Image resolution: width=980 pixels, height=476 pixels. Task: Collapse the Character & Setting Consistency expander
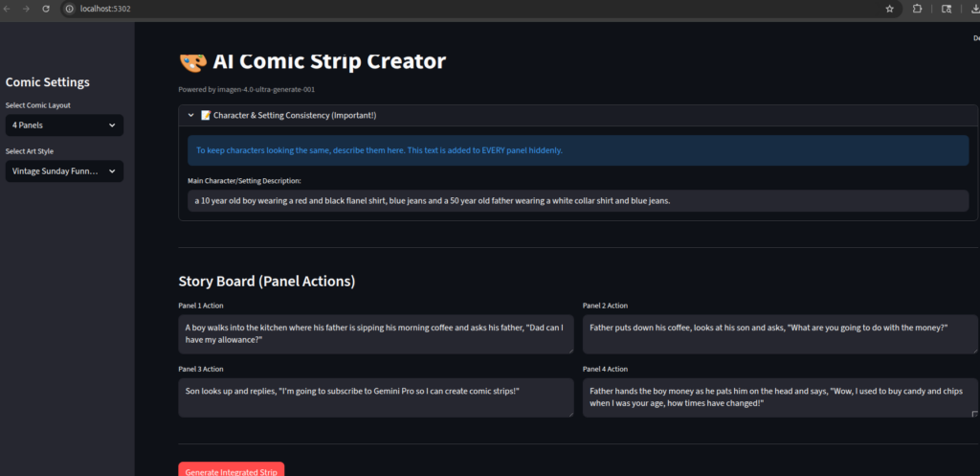pyautogui.click(x=191, y=115)
